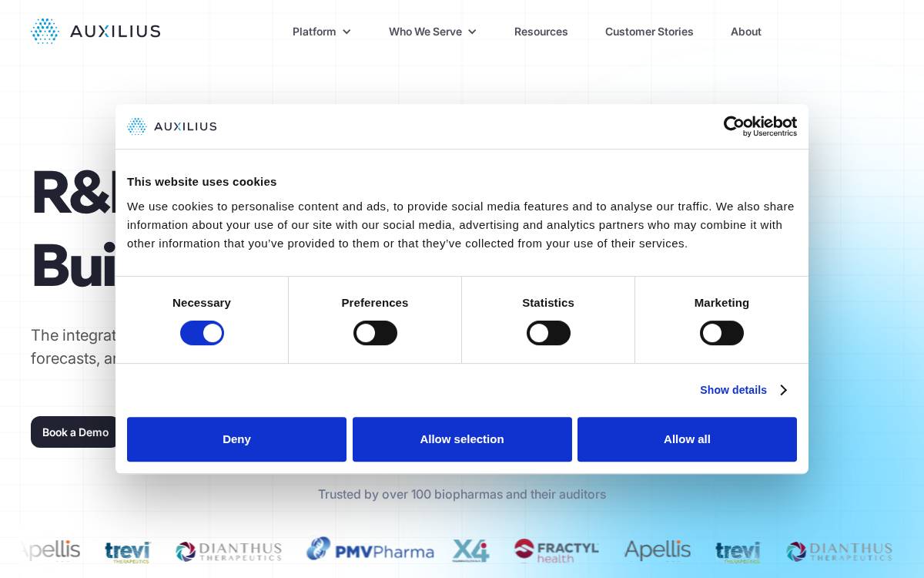Click the Auxilius logo in the site header
The image size is (924, 578).
[95, 32]
